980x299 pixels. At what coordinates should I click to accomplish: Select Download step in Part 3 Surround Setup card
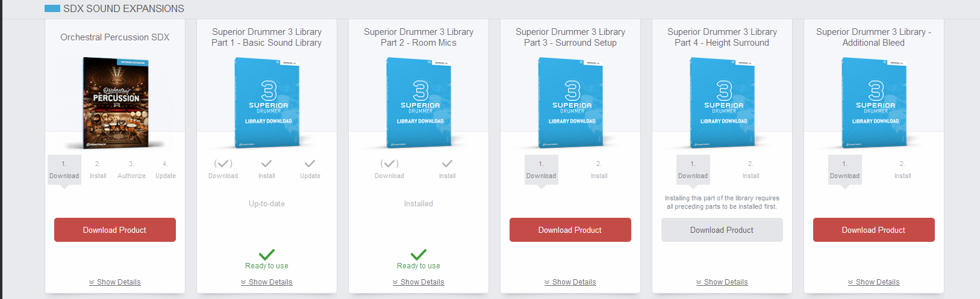click(x=541, y=170)
